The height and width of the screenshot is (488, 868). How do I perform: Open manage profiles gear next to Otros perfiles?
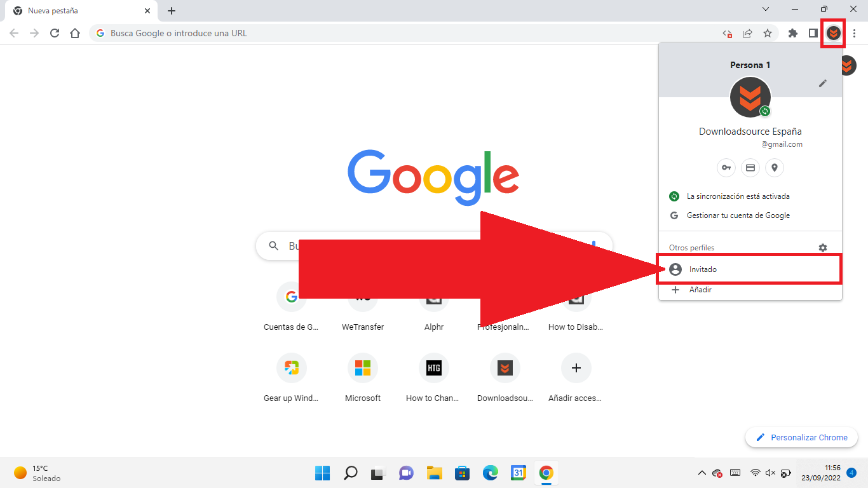tap(823, 248)
